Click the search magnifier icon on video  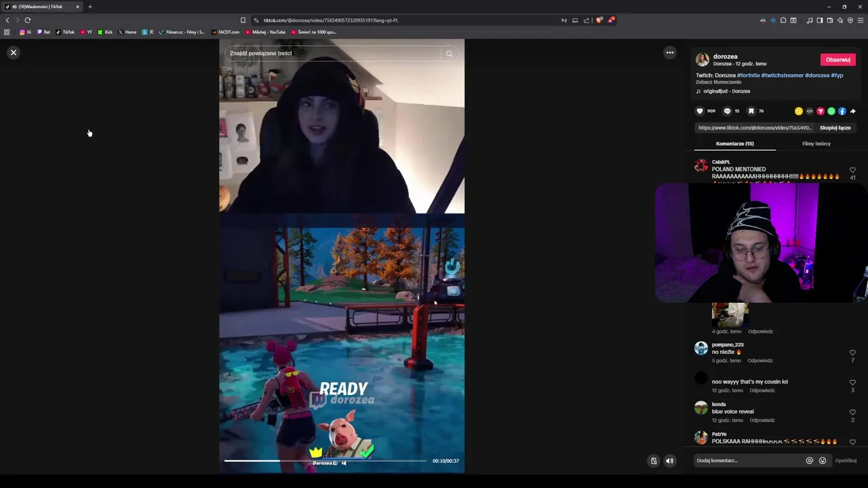(x=449, y=54)
